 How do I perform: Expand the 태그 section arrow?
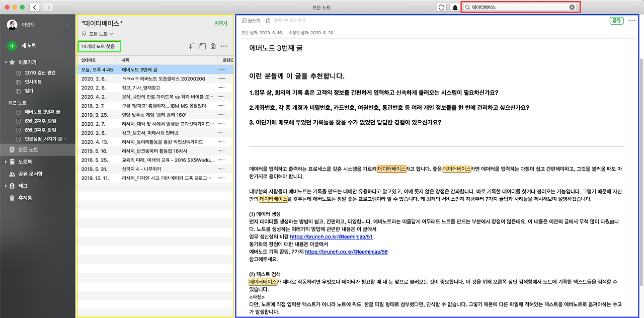[6, 186]
